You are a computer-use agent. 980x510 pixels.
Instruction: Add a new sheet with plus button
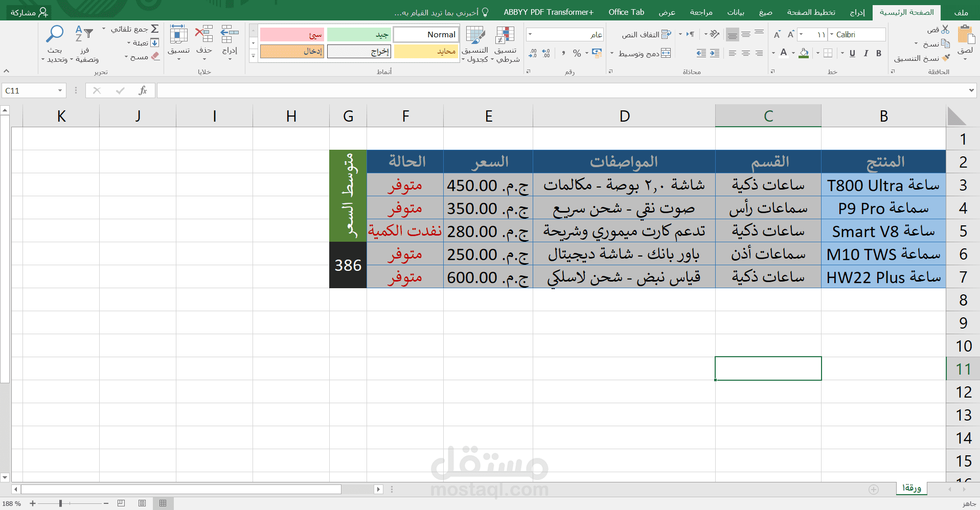click(874, 489)
